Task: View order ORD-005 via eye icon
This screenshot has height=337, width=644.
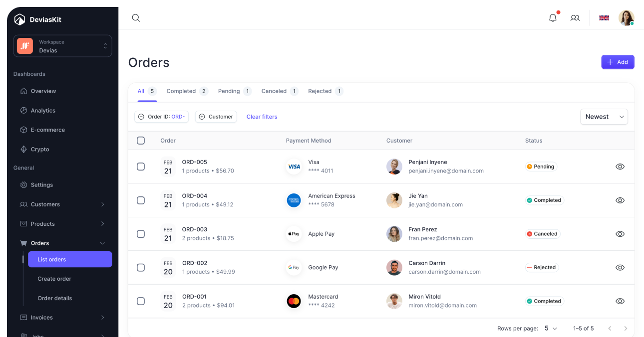Action: (x=620, y=167)
